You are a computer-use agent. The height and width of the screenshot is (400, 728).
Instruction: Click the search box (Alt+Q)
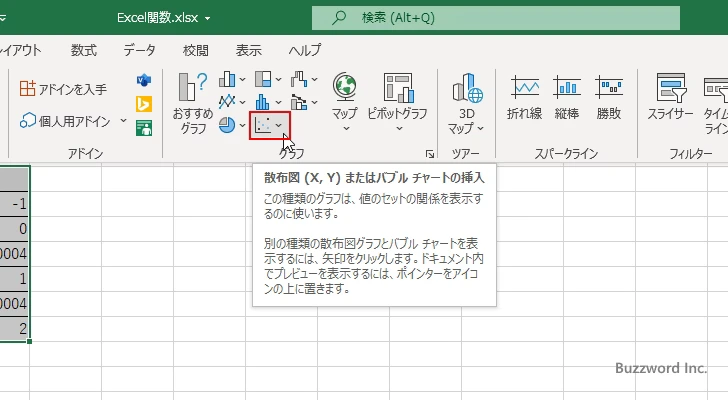click(x=496, y=18)
